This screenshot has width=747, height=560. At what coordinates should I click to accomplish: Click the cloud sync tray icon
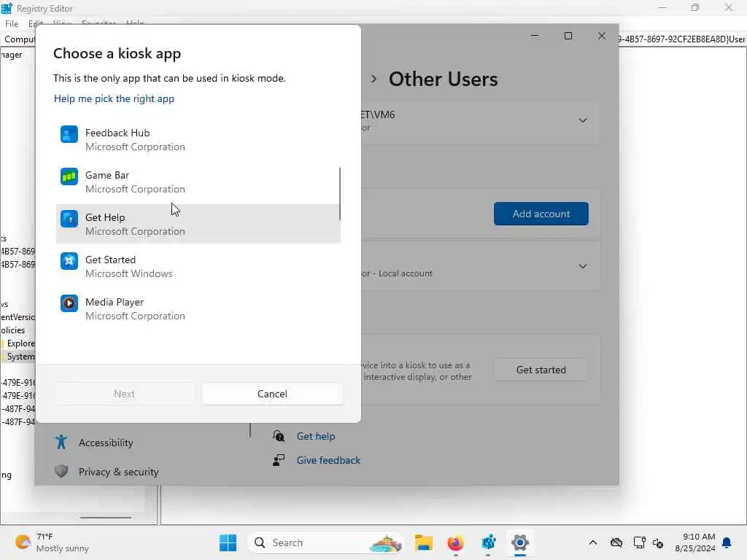(x=616, y=542)
